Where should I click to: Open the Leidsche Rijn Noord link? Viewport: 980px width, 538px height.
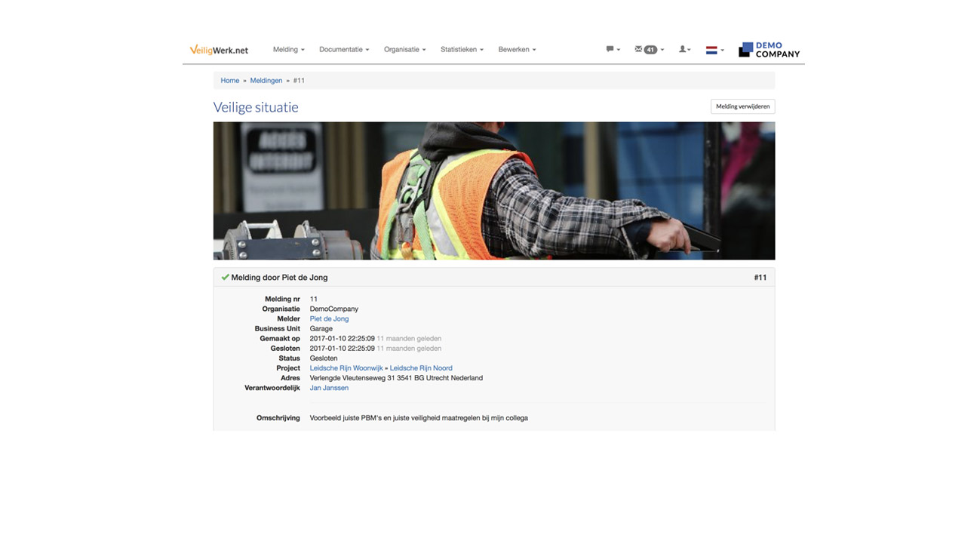421,368
